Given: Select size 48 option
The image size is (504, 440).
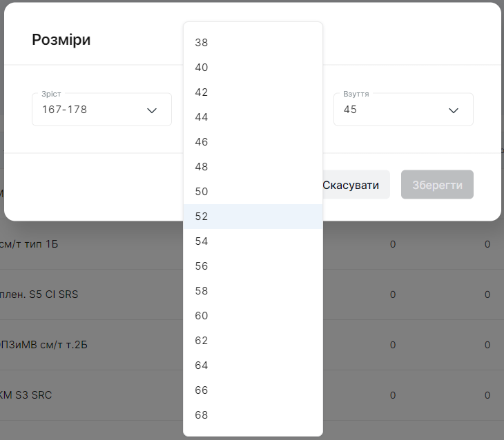Looking at the screenshot, I should (253, 167).
